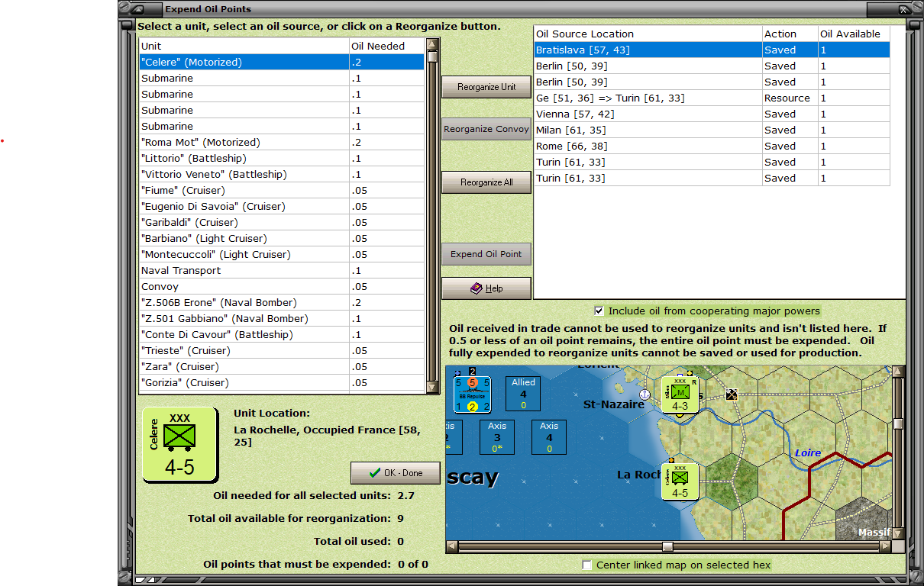The height and width of the screenshot is (586, 924).
Task: Click the map's vertical scroll-up arrow
Action: tap(898, 372)
